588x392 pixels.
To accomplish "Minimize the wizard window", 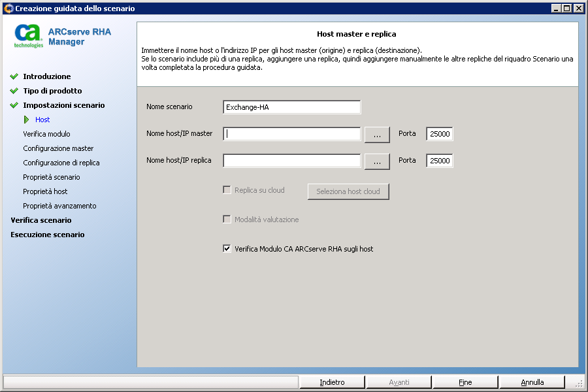I will (556, 8).
